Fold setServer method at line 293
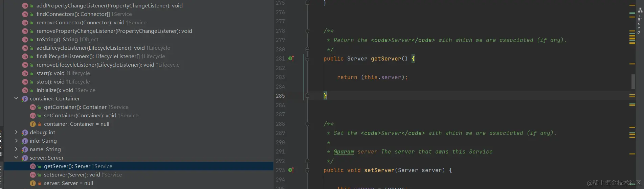Image resolution: width=644 pixels, height=189 pixels. click(307, 170)
